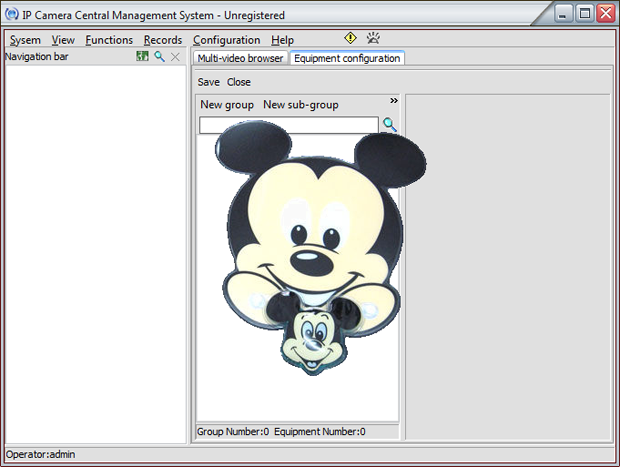Expand the hidden toolbar items with the double-chevron
The height and width of the screenshot is (467, 620).
tap(394, 100)
